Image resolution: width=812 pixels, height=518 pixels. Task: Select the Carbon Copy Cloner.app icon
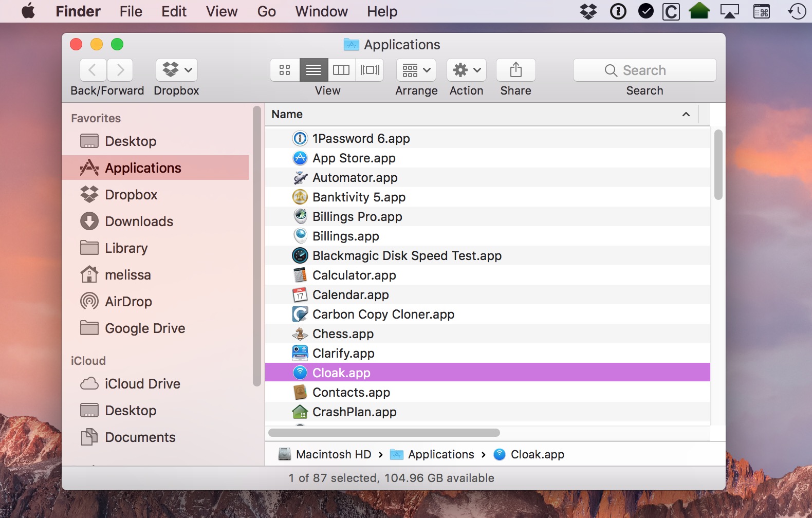[300, 314]
